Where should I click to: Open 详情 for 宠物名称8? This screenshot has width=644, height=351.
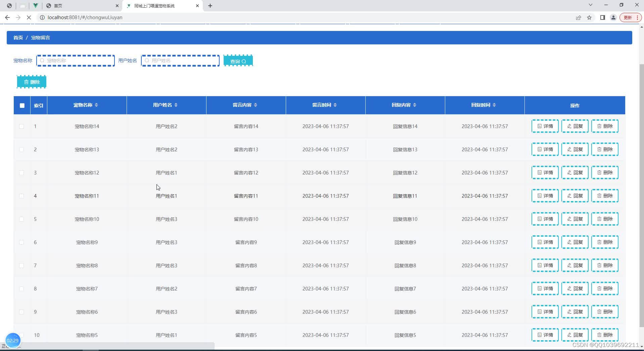545,265
